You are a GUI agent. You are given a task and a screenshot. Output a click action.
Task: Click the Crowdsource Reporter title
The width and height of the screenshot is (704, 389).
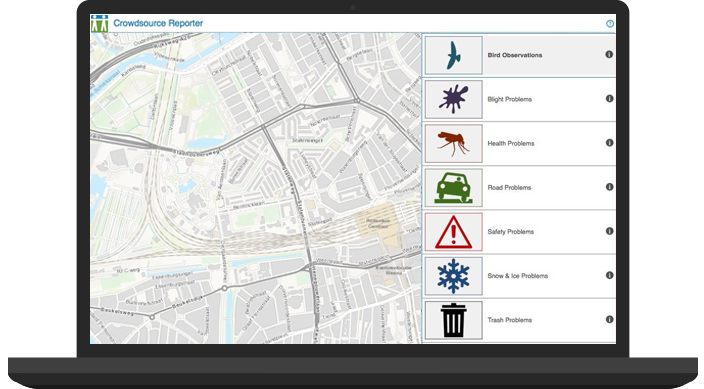coord(158,23)
